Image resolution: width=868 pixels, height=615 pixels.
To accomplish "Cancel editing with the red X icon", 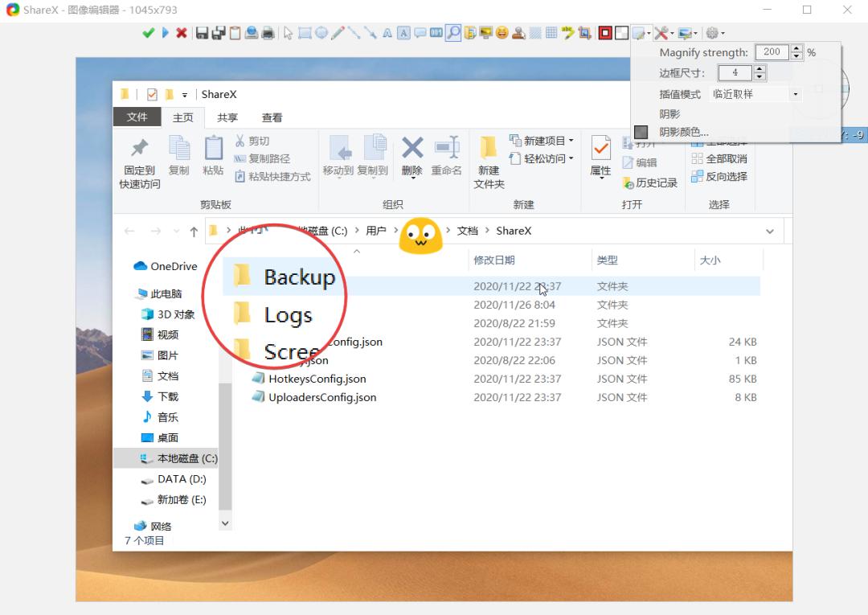I will 182,33.
